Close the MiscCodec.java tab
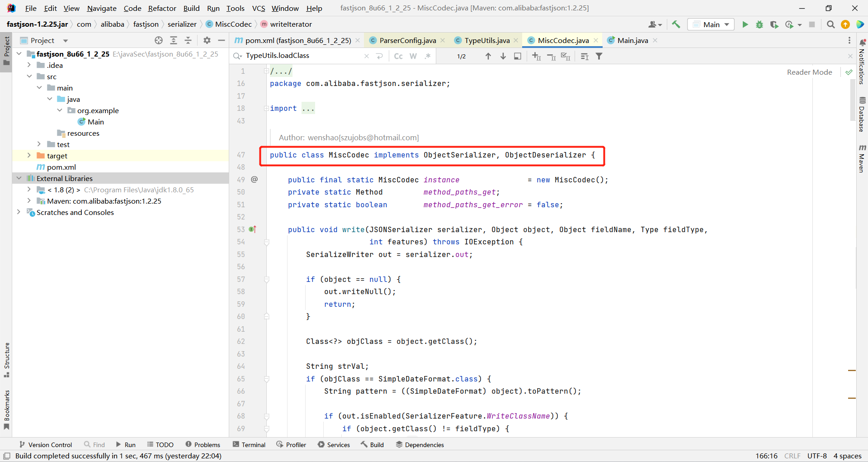This screenshot has height=462, width=868. [596, 40]
